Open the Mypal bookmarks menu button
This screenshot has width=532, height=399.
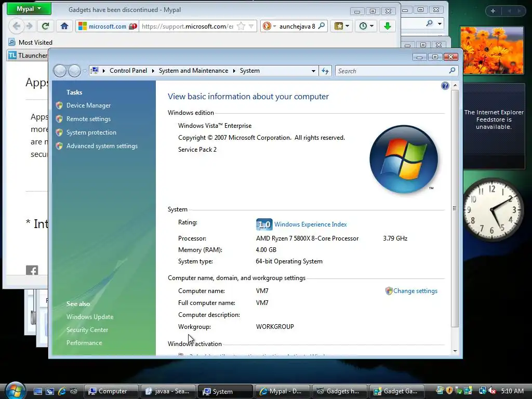point(341,26)
